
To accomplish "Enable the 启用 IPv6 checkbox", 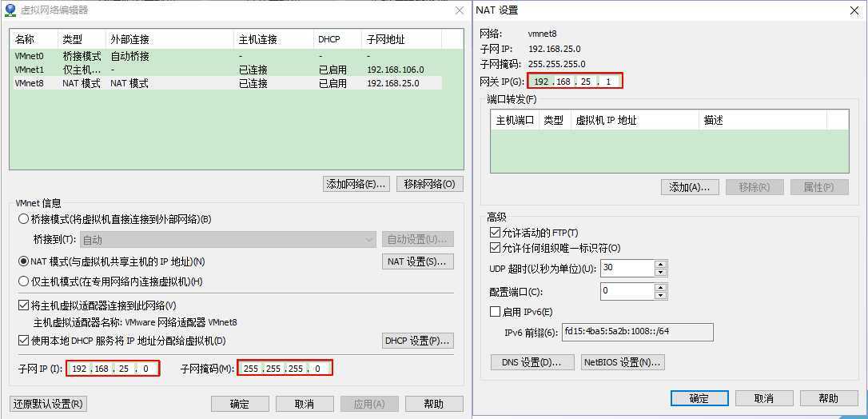I will coord(495,312).
